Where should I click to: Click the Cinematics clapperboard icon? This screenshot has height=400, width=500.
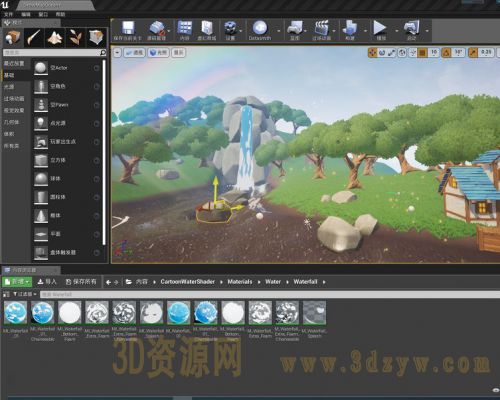coord(321,28)
